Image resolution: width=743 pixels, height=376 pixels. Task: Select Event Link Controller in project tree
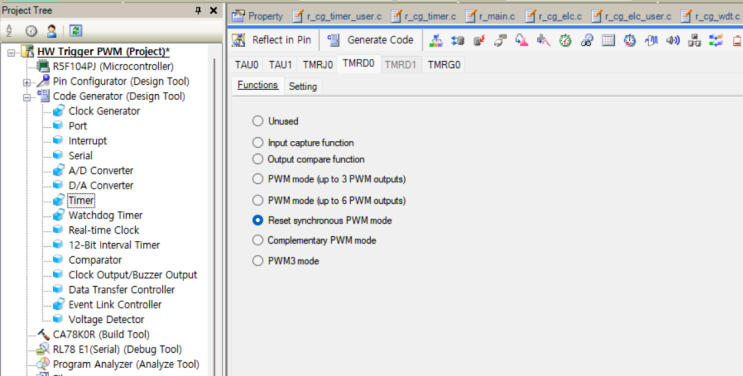(x=115, y=304)
